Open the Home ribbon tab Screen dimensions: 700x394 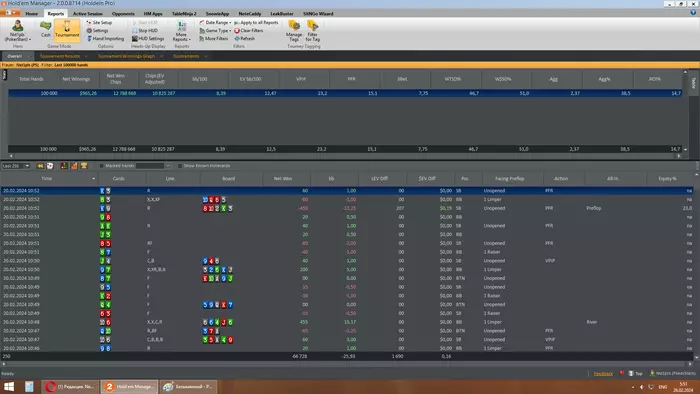(32, 13)
